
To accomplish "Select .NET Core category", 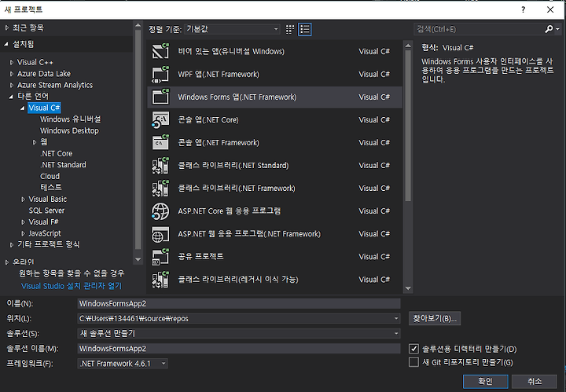I will pos(57,153).
